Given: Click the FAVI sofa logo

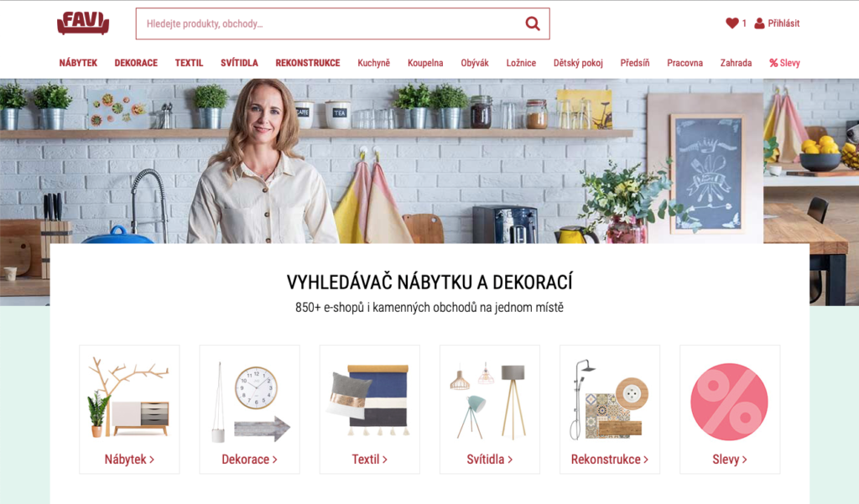Looking at the screenshot, I should pos(83,23).
